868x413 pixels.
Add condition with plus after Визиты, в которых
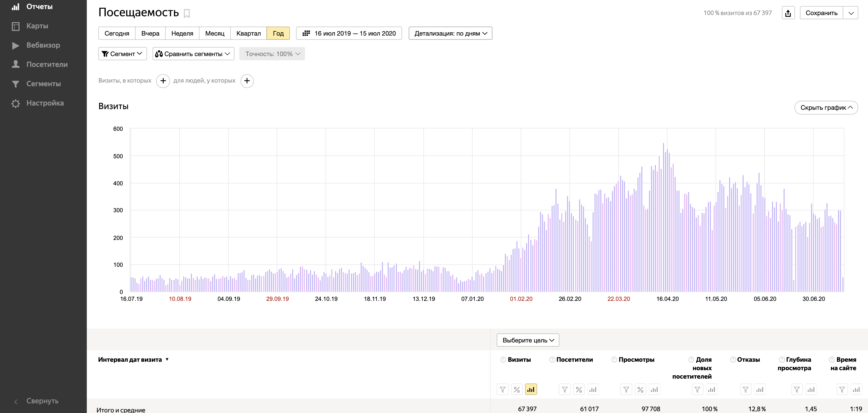click(x=163, y=81)
